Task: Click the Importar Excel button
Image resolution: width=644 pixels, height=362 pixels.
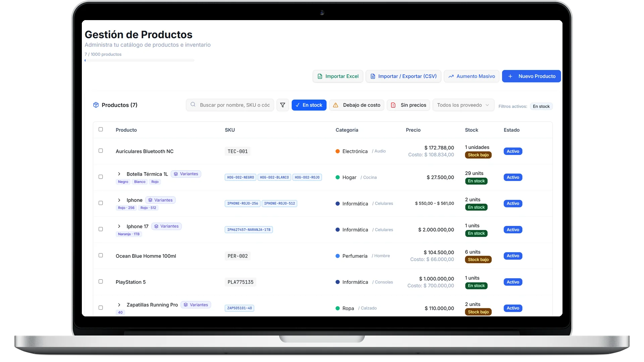Action: coord(338,76)
